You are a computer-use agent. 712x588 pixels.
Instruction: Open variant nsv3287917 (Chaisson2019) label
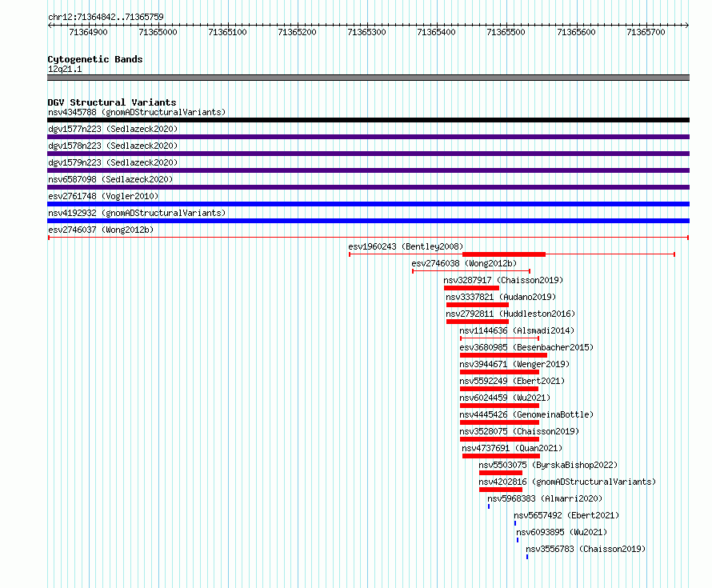503,280
